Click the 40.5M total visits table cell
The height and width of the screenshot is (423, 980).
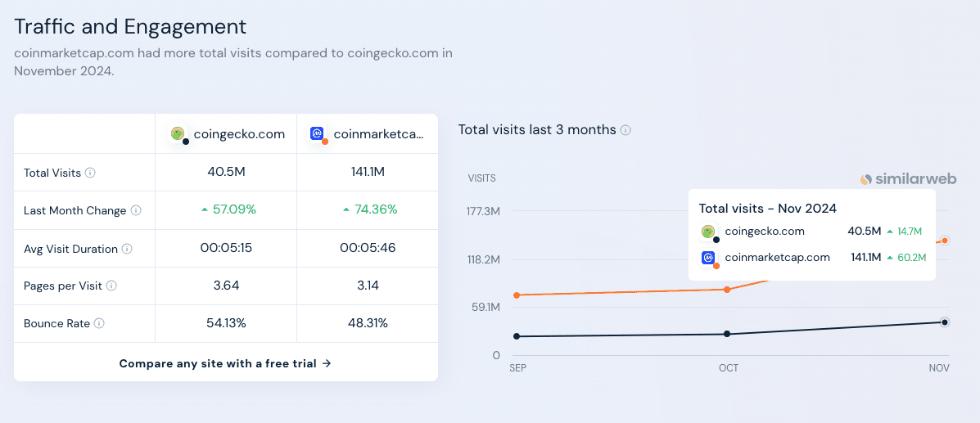[226, 172]
